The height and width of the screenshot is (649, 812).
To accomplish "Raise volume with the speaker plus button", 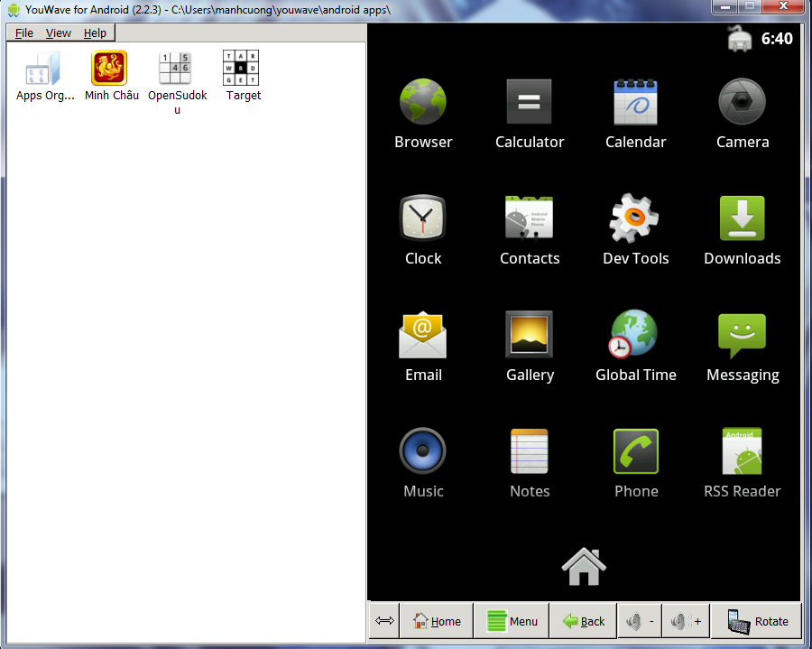I will pos(686,621).
